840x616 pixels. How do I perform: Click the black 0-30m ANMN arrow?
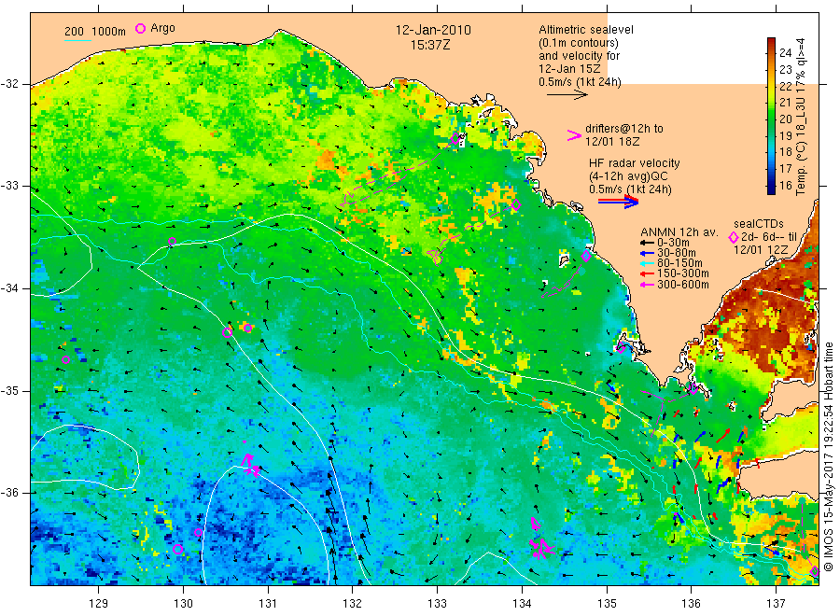coord(647,244)
